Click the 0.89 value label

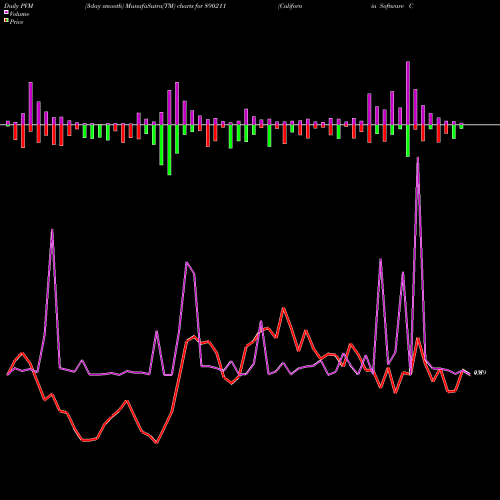480,372
